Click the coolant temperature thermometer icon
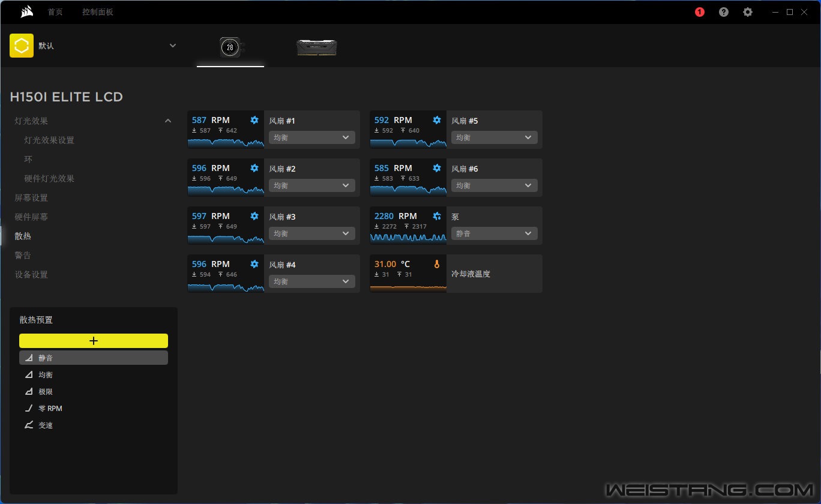 (437, 264)
